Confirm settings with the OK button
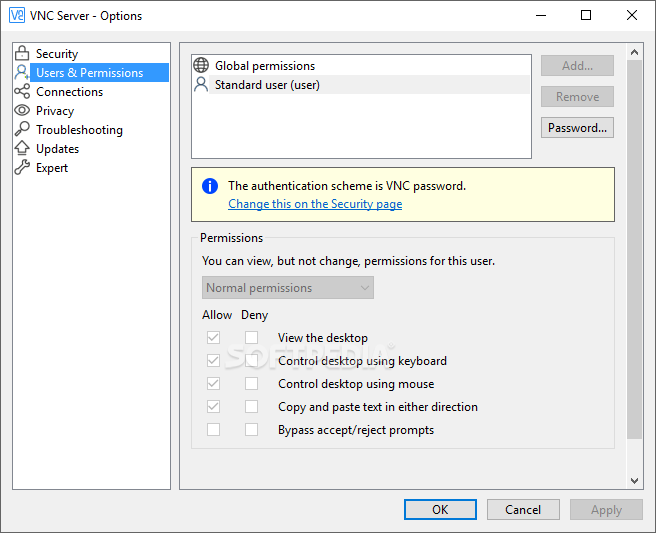The image size is (656, 533). pyautogui.click(x=440, y=510)
